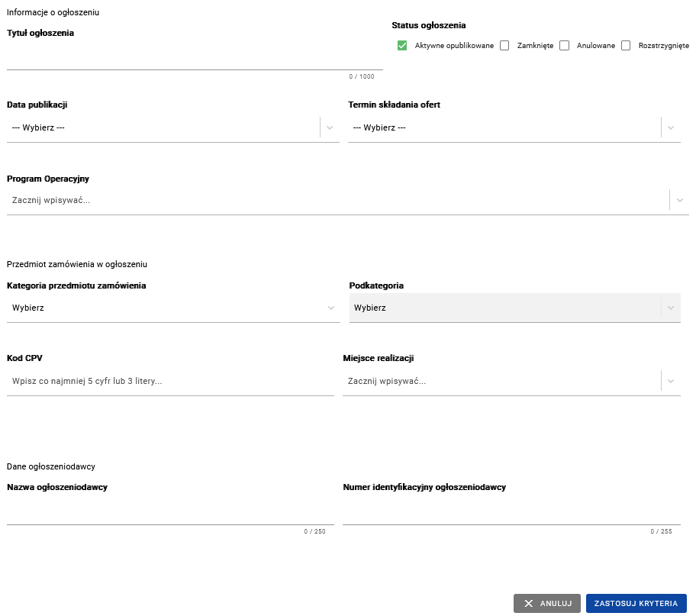Image resolution: width=696 pixels, height=616 pixels.
Task: Open Kategoria przedmiotu zamówienia dropdown
Action: pyautogui.click(x=173, y=308)
